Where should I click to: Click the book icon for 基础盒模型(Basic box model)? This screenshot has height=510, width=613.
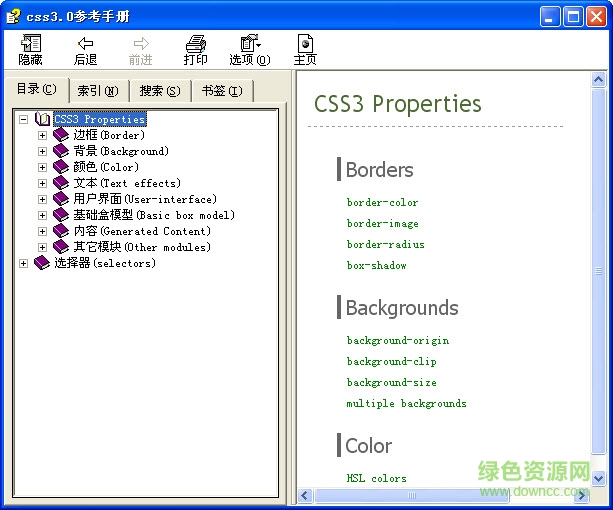click(x=61, y=215)
